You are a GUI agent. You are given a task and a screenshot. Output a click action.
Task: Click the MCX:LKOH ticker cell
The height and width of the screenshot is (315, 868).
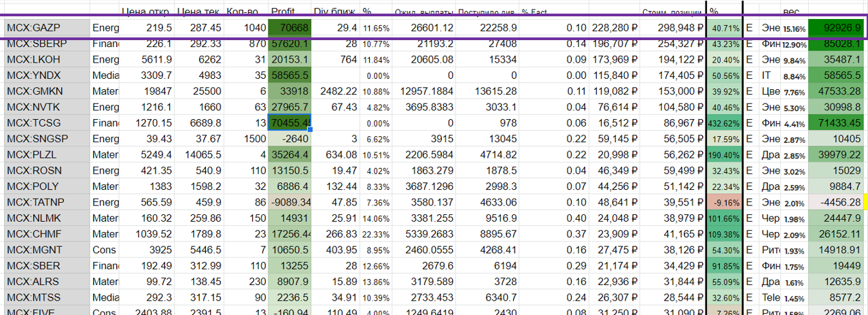[x=47, y=59]
